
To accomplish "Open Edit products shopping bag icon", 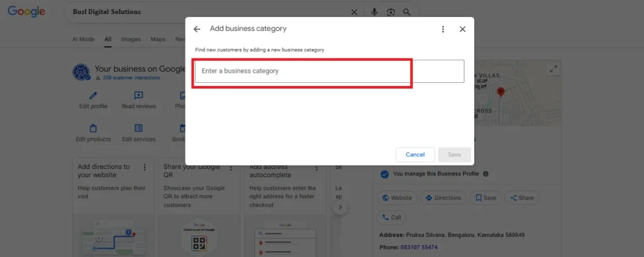I will click(93, 128).
